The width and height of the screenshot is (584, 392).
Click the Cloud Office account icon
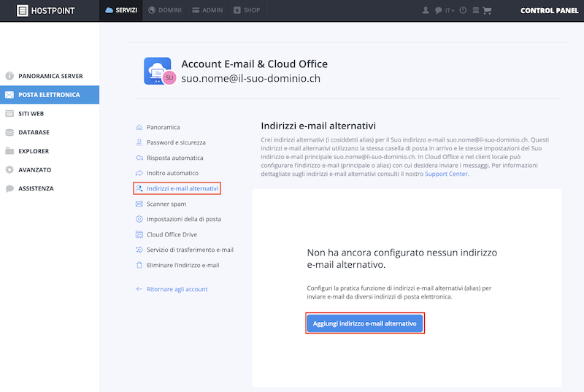[x=158, y=71]
